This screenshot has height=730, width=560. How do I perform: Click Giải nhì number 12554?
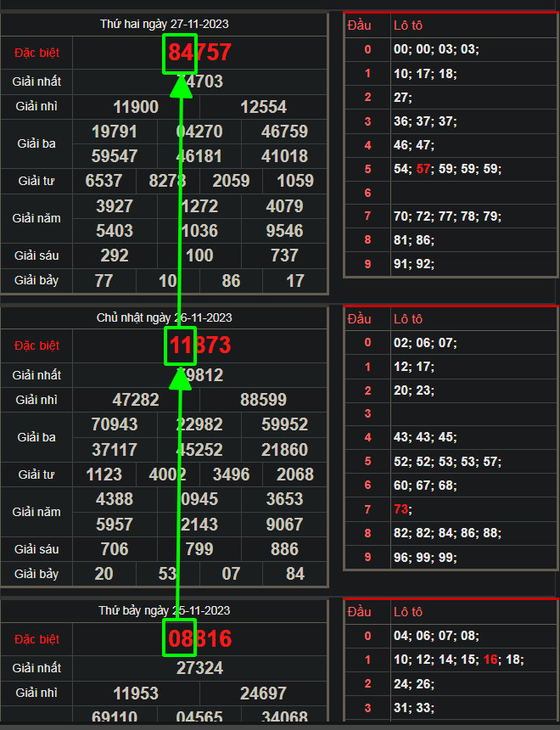264,107
